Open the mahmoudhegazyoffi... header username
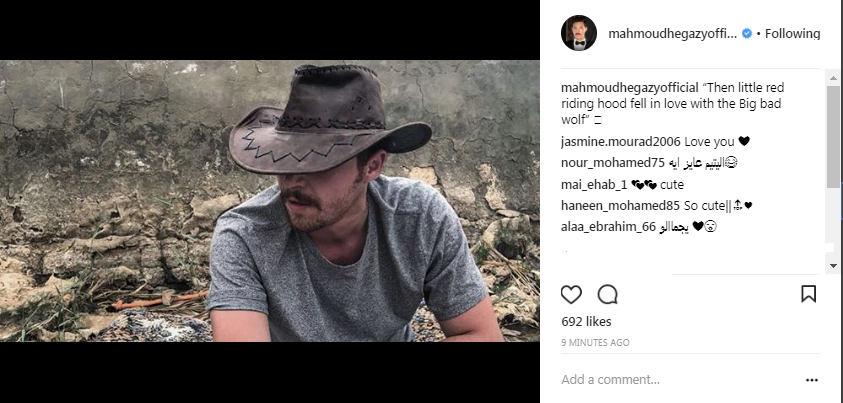The image size is (843, 403). click(673, 33)
